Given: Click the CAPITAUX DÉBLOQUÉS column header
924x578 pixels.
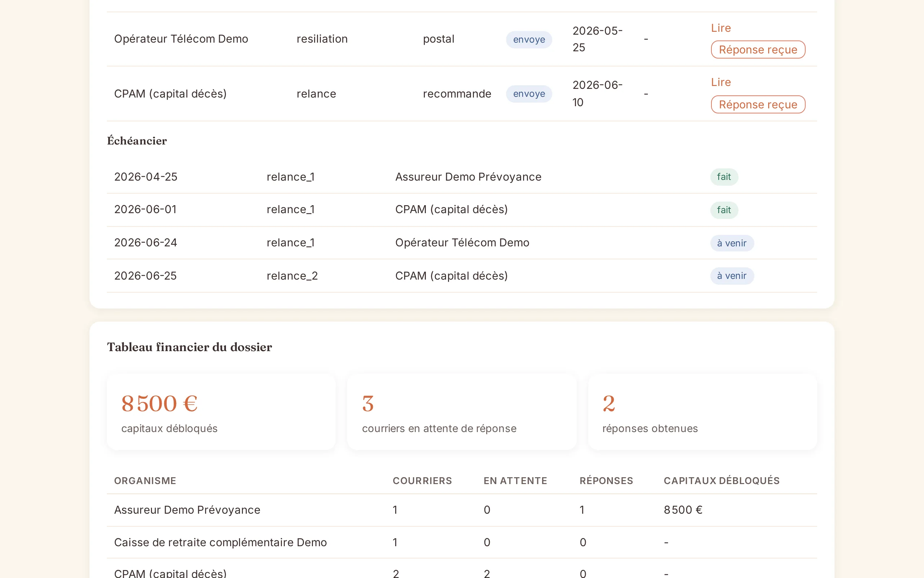Looking at the screenshot, I should [x=721, y=480].
